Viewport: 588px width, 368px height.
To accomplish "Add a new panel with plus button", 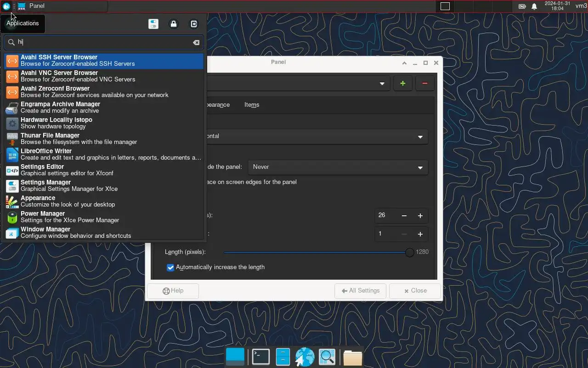I will pyautogui.click(x=403, y=83).
